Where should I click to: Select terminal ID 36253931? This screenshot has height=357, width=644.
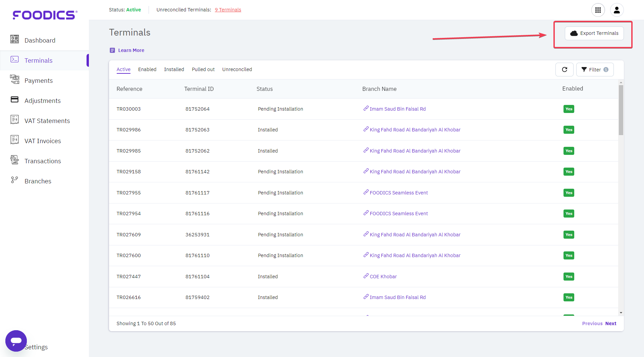[198, 235]
